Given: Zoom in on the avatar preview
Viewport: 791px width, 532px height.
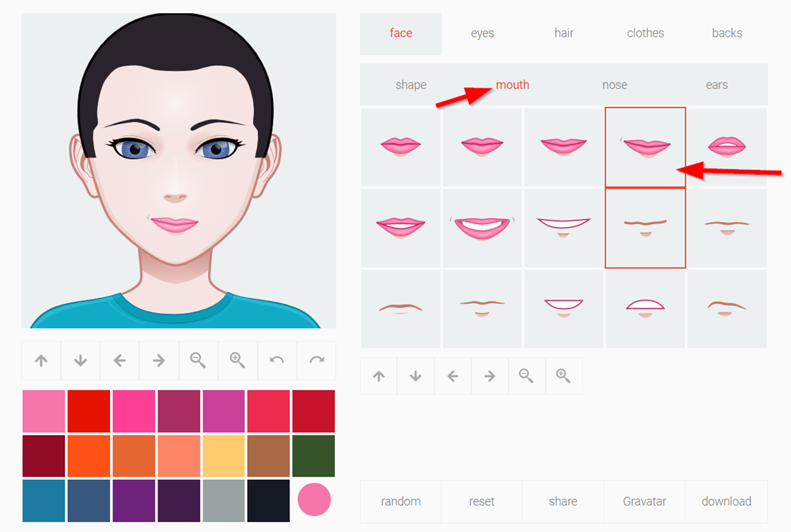Looking at the screenshot, I should pyautogui.click(x=238, y=360).
